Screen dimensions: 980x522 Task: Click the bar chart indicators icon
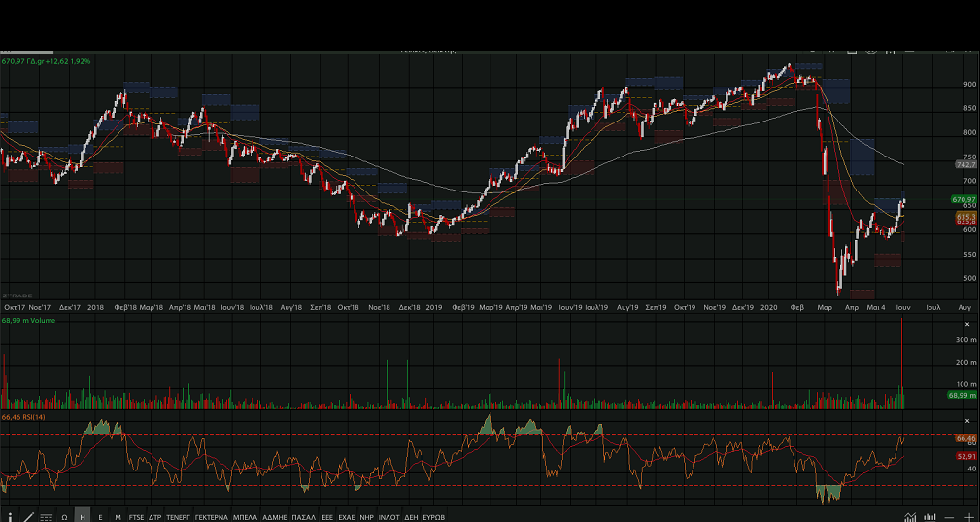coord(930,517)
